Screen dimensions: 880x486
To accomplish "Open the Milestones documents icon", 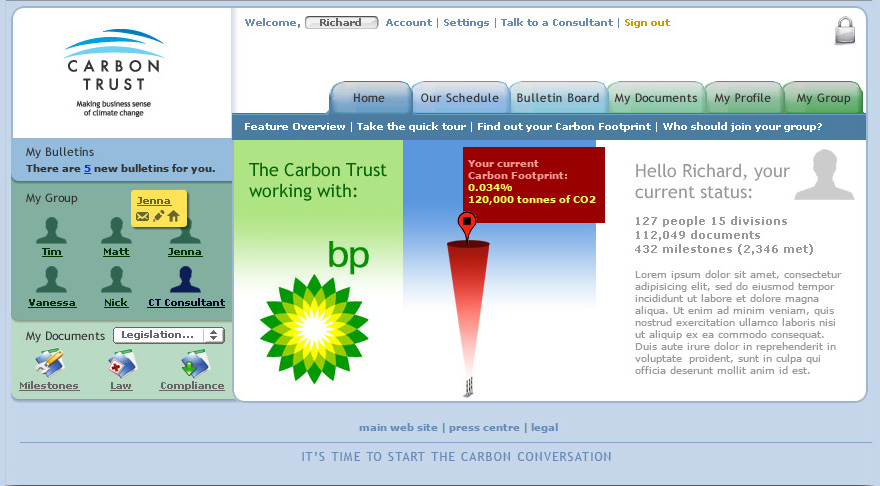I will (x=49, y=363).
